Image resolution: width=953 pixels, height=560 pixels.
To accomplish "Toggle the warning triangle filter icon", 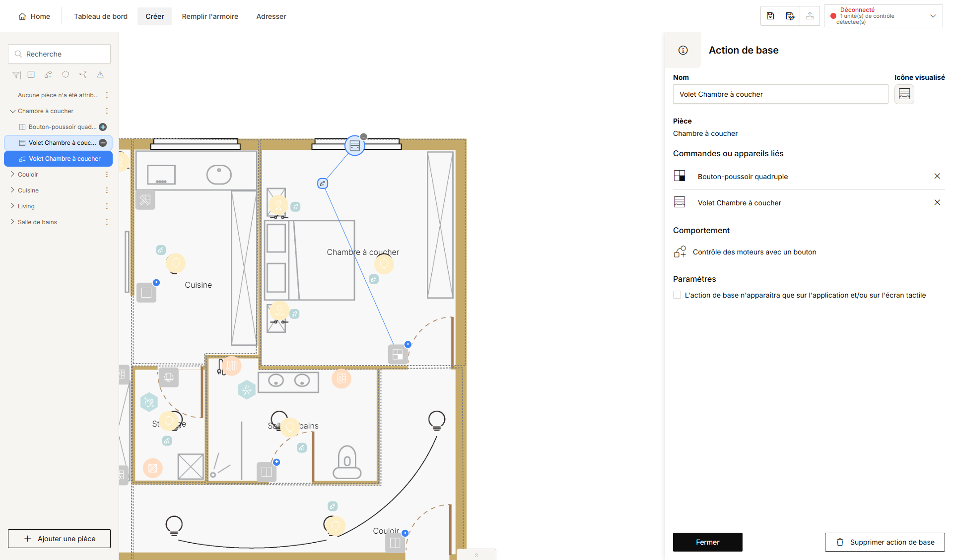I will click(x=100, y=74).
